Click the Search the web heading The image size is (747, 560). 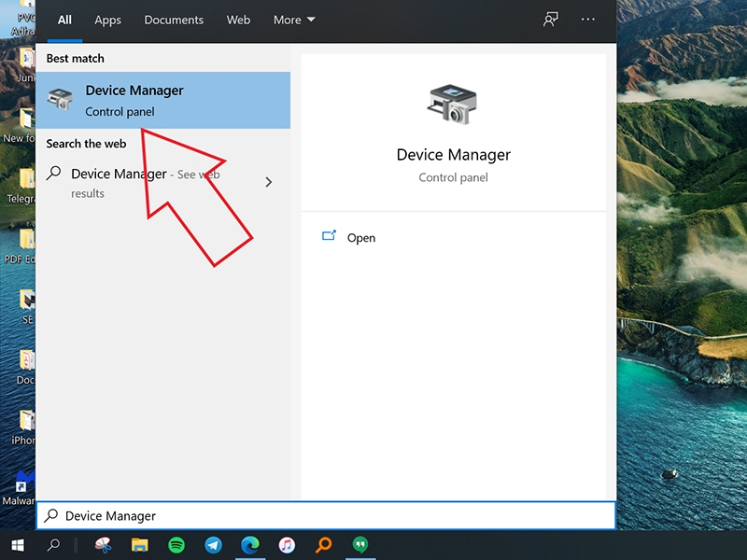coord(86,144)
